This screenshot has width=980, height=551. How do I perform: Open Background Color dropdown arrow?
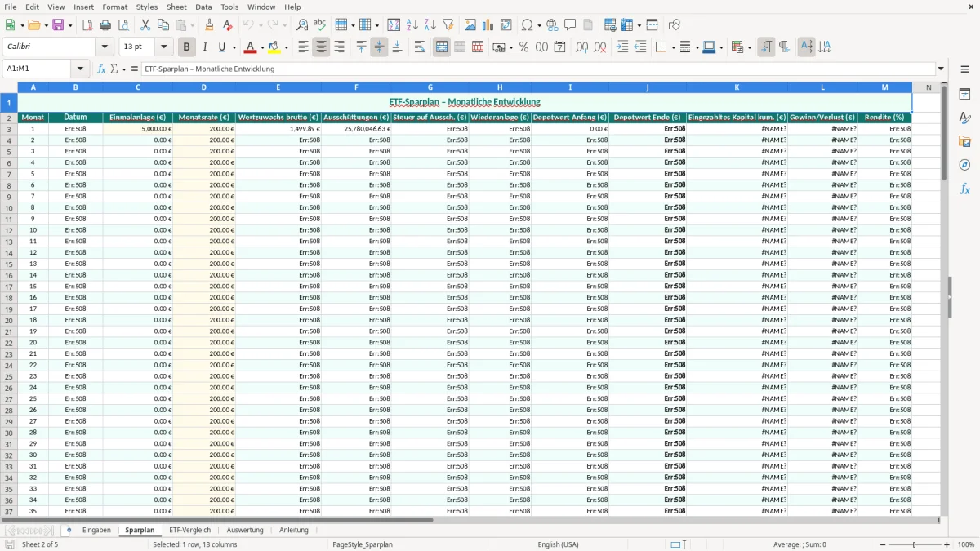point(286,47)
